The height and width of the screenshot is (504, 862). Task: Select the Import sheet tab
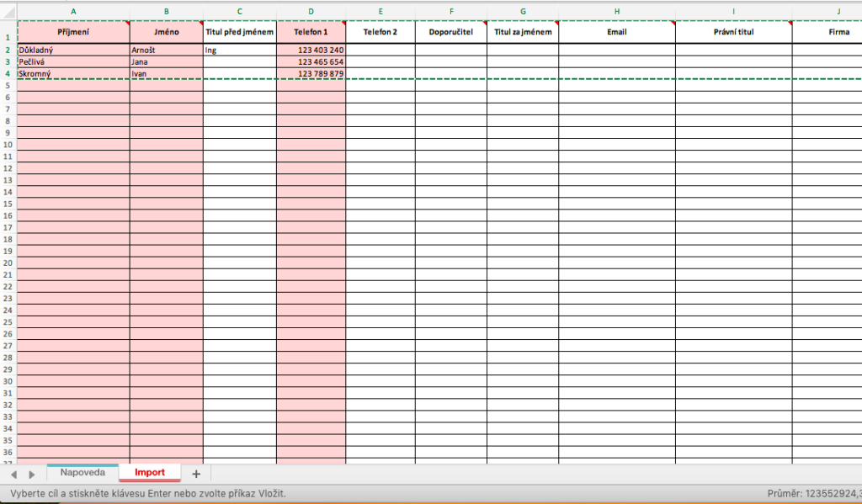(x=150, y=473)
